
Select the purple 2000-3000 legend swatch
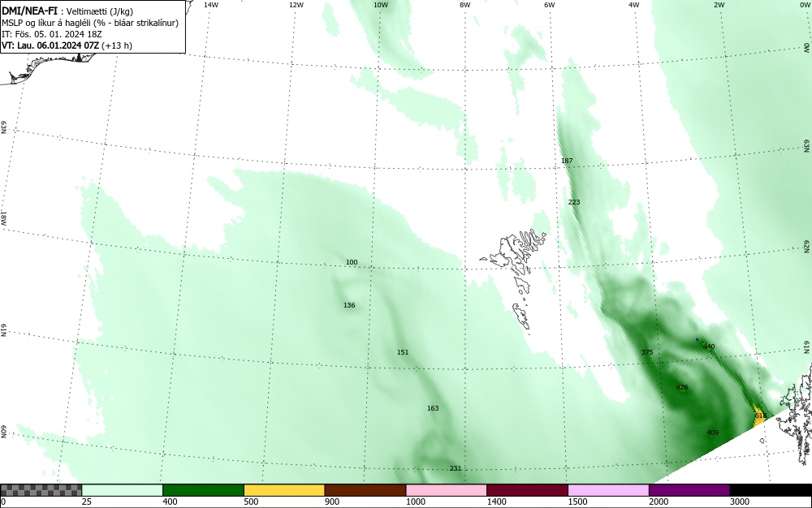[x=689, y=490]
